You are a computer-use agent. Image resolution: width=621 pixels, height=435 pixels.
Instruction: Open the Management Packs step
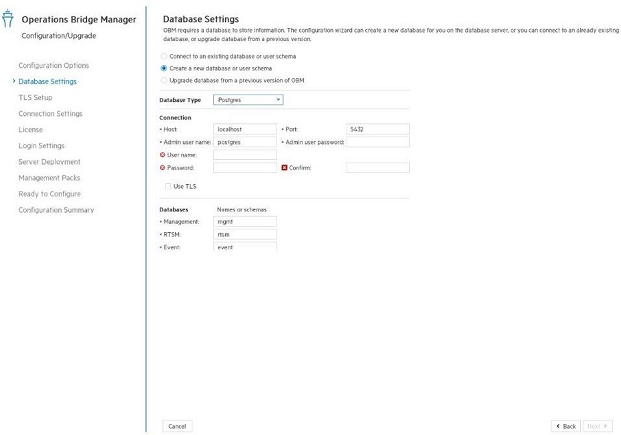pyautogui.click(x=49, y=178)
